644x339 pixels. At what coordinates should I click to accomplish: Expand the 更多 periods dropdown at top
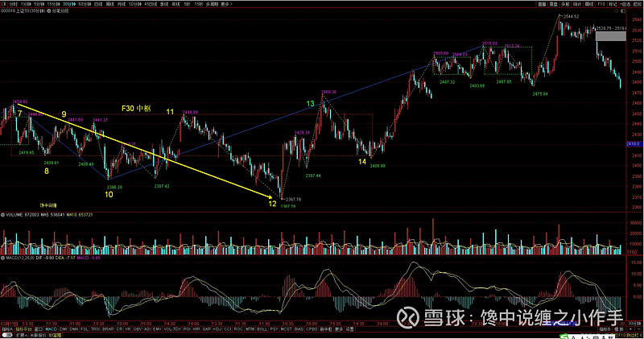(x=226, y=4)
